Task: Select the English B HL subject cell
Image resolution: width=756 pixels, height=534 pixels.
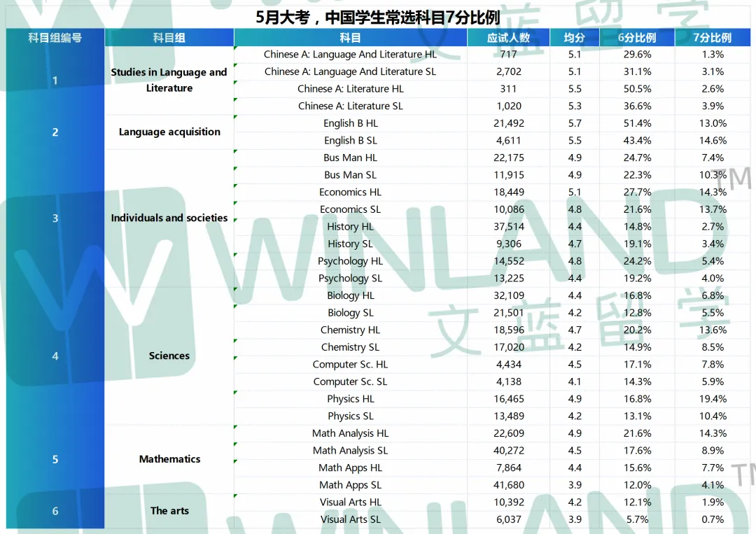Action: tap(350, 123)
